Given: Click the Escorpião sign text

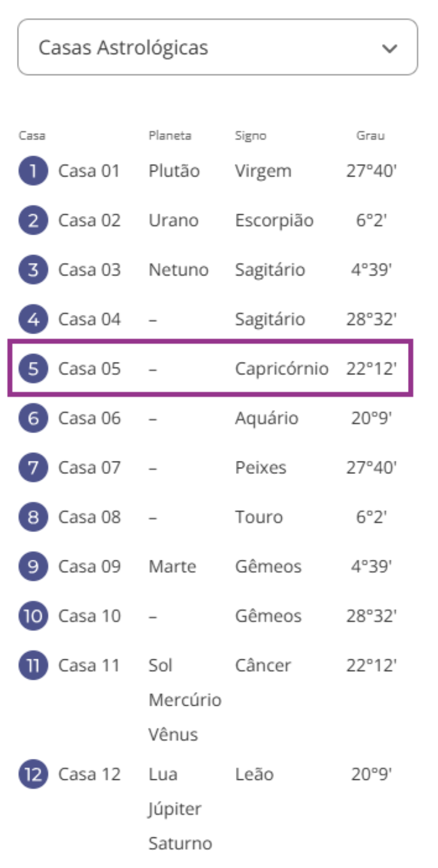Looking at the screenshot, I should pyautogui.click(x=274, y=221).
